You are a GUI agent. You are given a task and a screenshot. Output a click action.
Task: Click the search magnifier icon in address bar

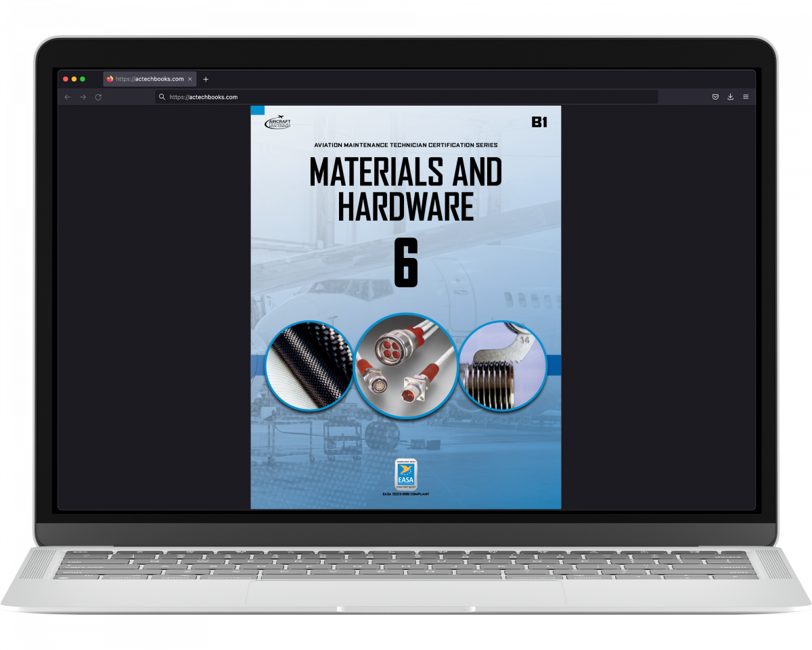pos(162,97)
